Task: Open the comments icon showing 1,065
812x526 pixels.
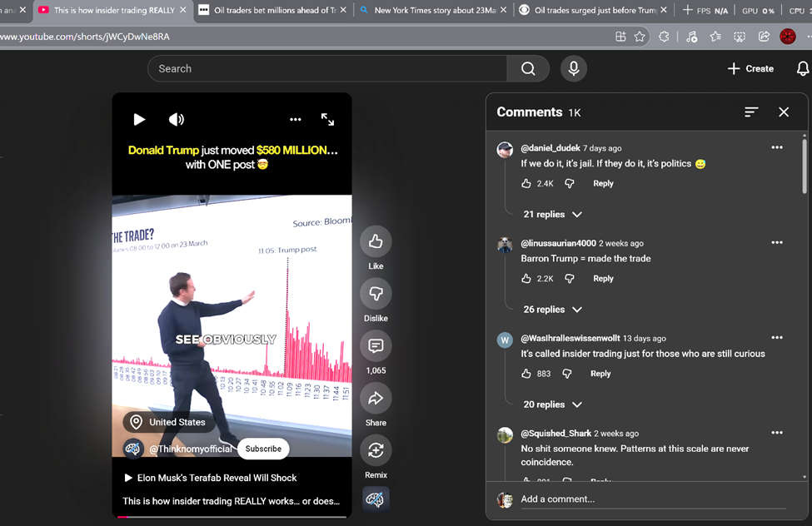Action: click(x=376, y=345)
